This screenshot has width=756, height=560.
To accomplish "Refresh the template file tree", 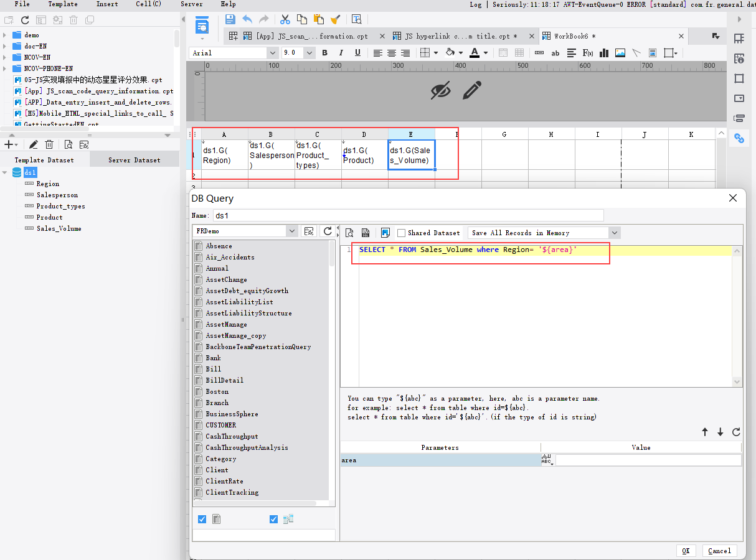I will pyautogui.click(x=25, y=20).
